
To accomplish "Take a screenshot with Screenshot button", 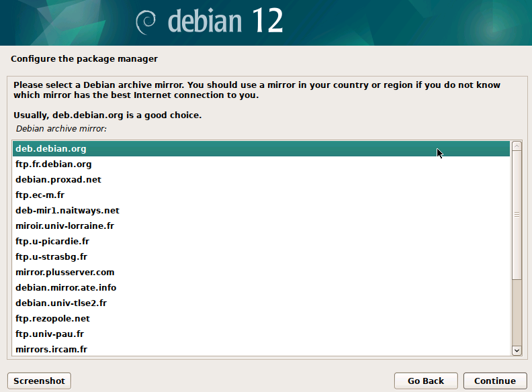I will [x=39, y=381].
